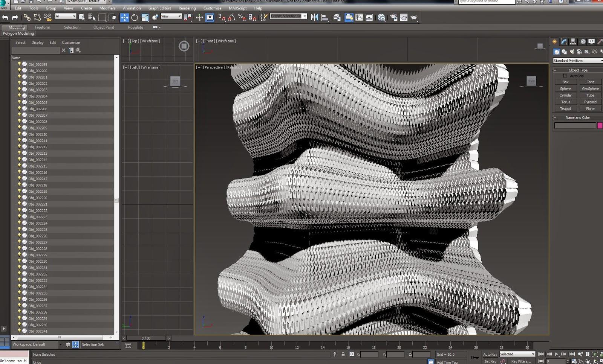Open the Motion command panel tab
Viewport: 603px width, 364px height.
click(583, 41)
